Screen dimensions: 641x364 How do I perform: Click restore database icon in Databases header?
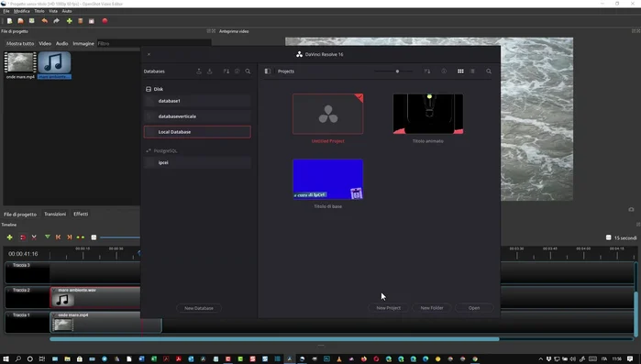click(x=210, y=72)
